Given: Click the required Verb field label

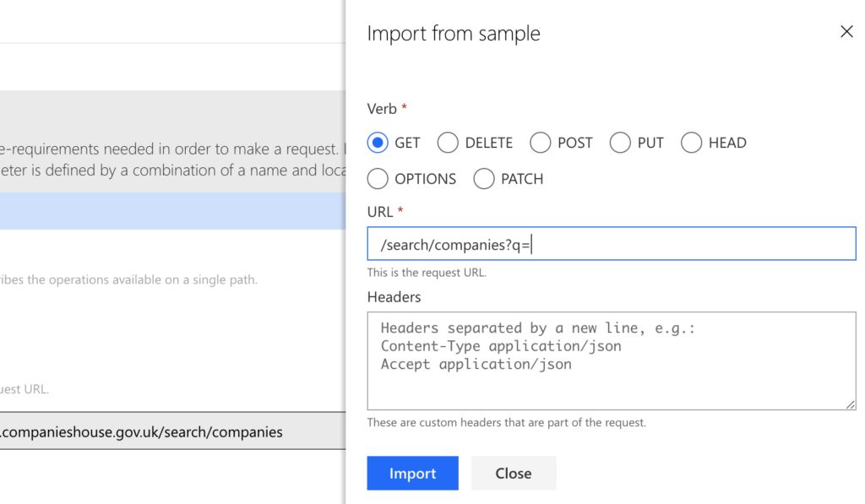Looking at the screenshot, I should tap(383, 108).
